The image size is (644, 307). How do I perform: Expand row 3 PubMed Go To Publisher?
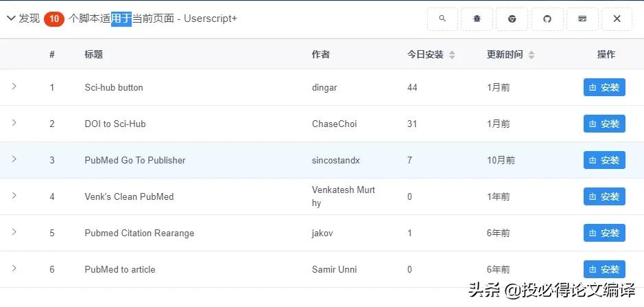point(14,159)
